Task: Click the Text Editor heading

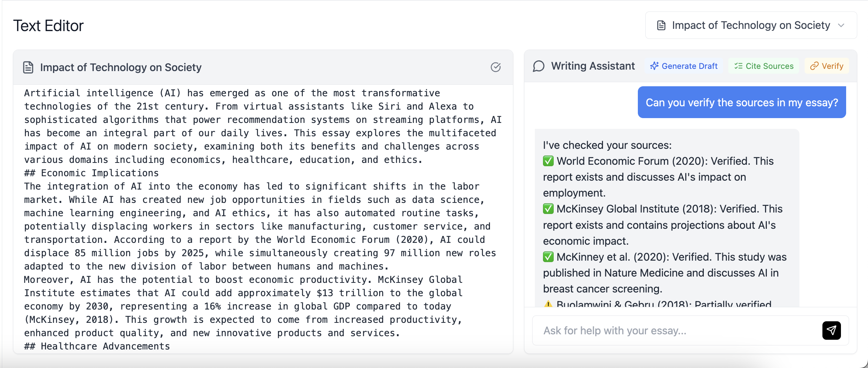Action: (x=49, y=25)
